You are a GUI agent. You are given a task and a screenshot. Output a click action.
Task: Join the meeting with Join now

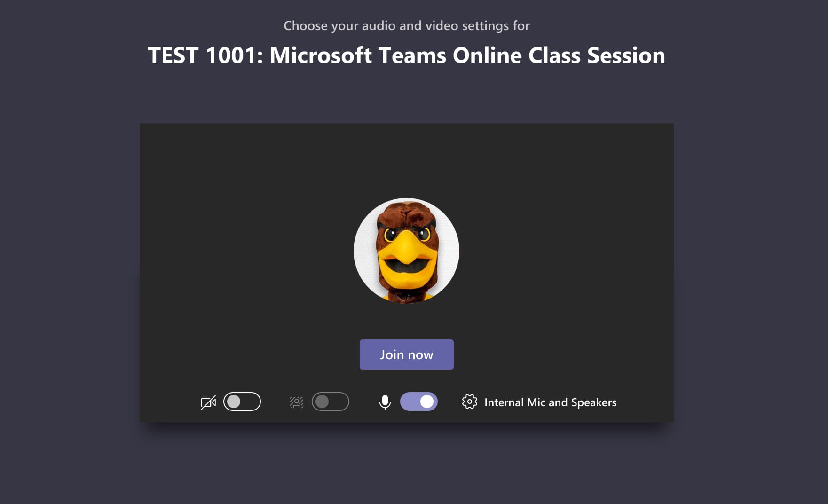(x=407, y=354)
